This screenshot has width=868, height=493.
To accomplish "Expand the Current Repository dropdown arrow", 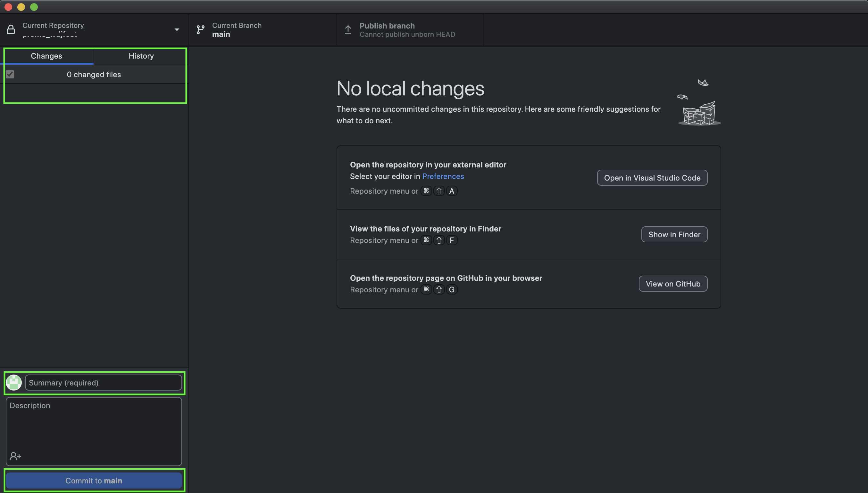I will 177,30.
